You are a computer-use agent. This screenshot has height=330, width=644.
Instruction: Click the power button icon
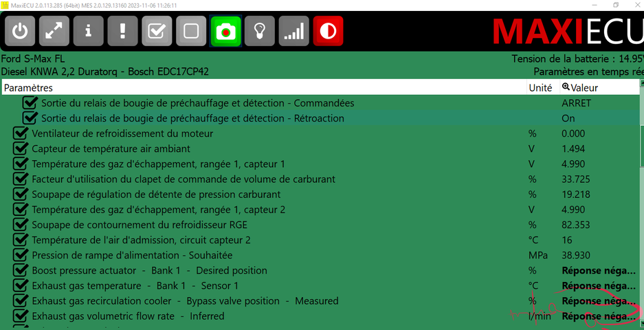pos(20,31)
